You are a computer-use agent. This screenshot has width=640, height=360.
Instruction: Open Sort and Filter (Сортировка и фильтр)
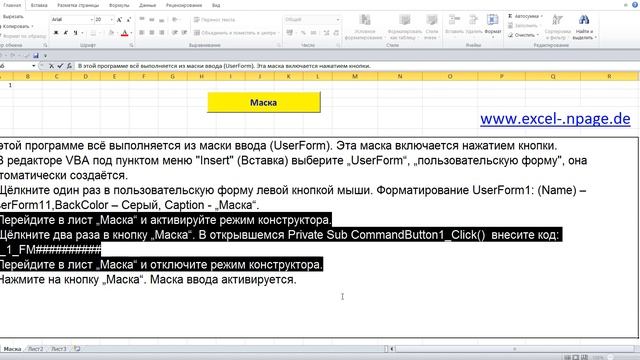pos(557,27)
